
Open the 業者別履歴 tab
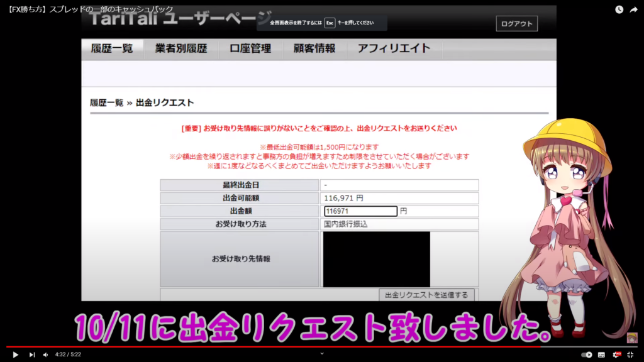181,48
